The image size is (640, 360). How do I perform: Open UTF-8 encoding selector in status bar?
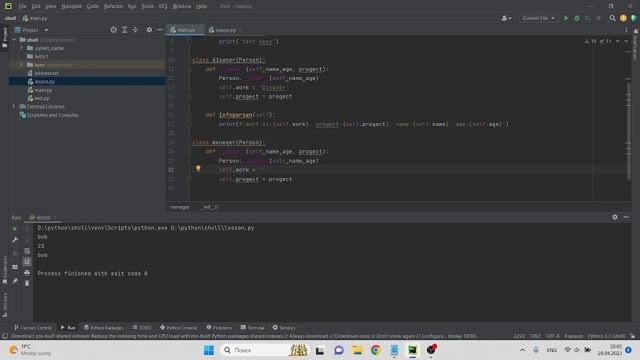[552, 336]
